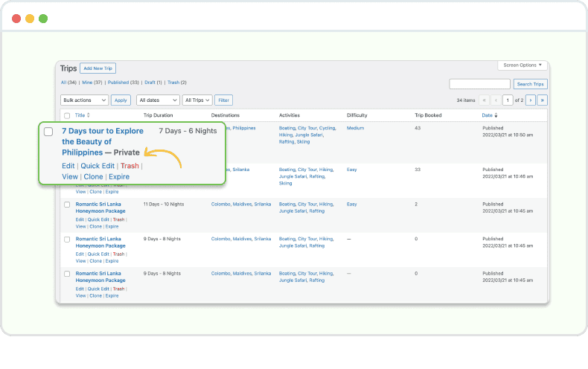Click the Expire link in the highlighted trip

point(119,177)
